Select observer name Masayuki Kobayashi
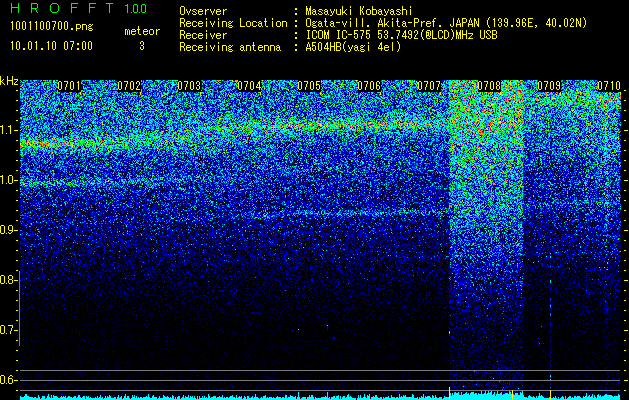629x400 pixels. [x=358, y=11]
